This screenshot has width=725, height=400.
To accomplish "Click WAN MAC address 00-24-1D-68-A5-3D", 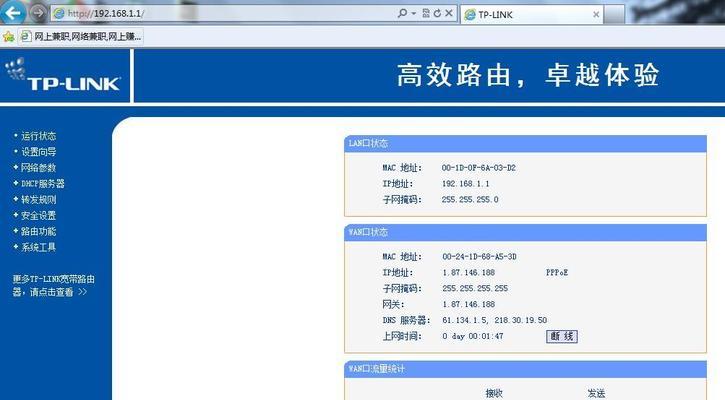I will (479, 257).
